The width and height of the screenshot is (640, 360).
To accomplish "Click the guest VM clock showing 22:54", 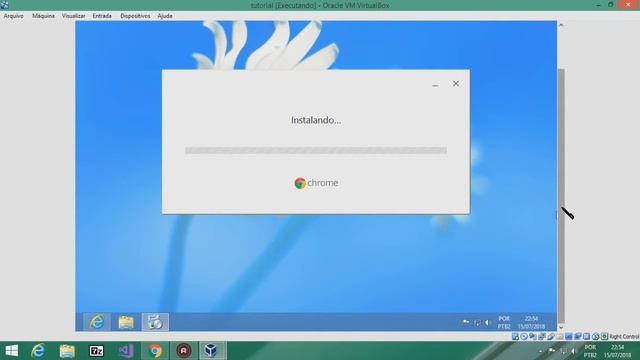I will point(531,322).
